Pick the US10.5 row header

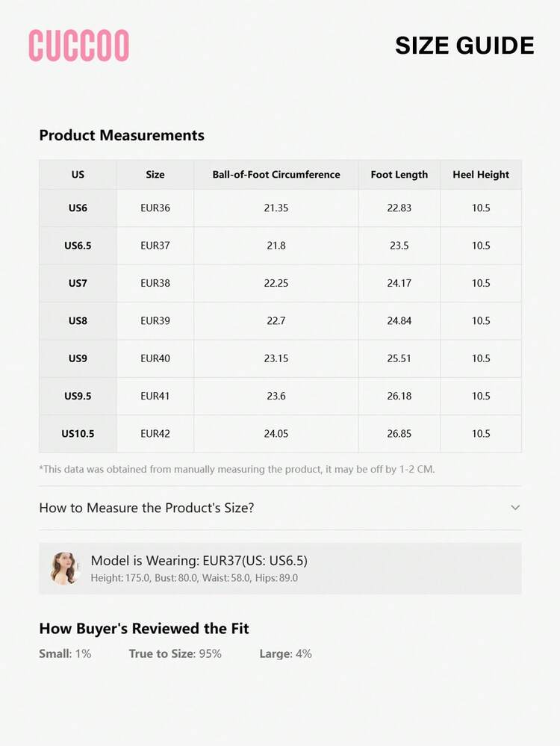(x=78, y=434)
